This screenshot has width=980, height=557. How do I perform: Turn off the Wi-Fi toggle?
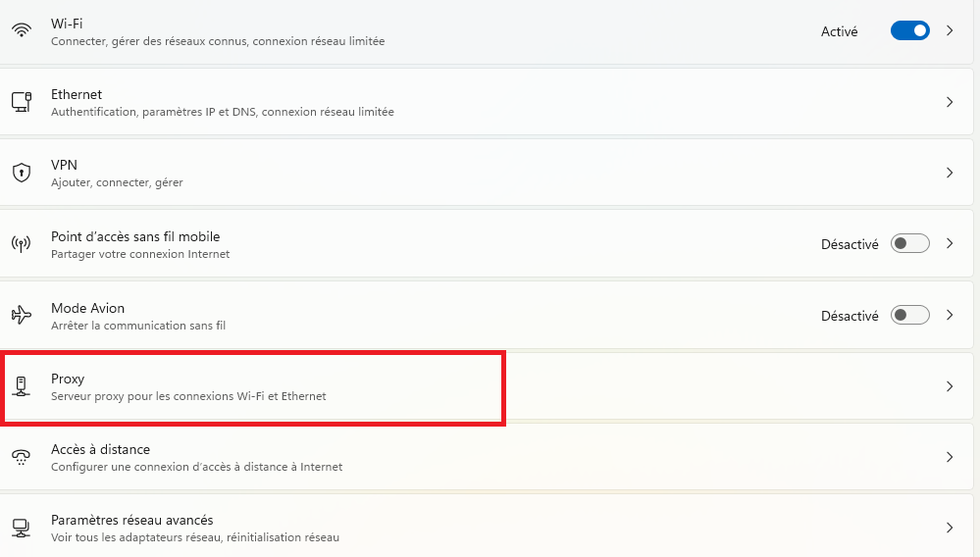[910, 30]
